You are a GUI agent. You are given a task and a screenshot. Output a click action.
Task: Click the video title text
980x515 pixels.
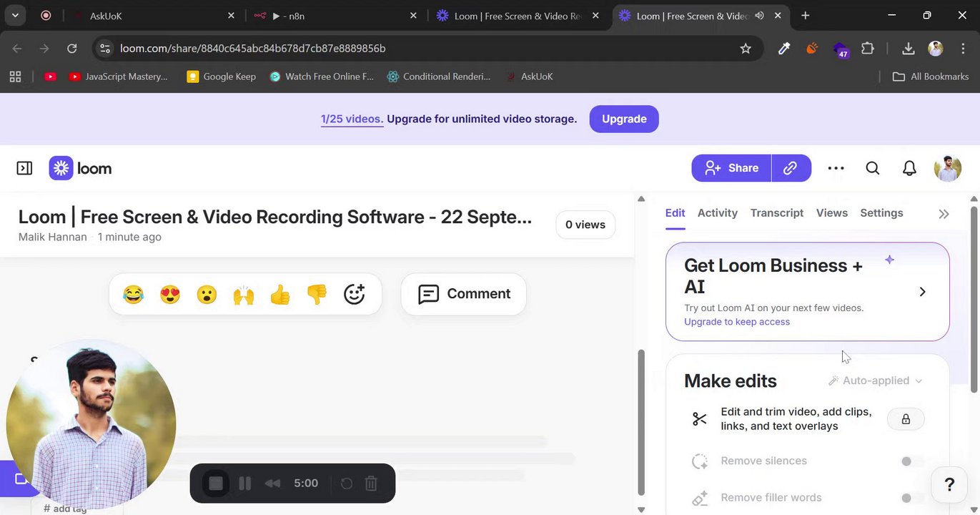[275, 217]
